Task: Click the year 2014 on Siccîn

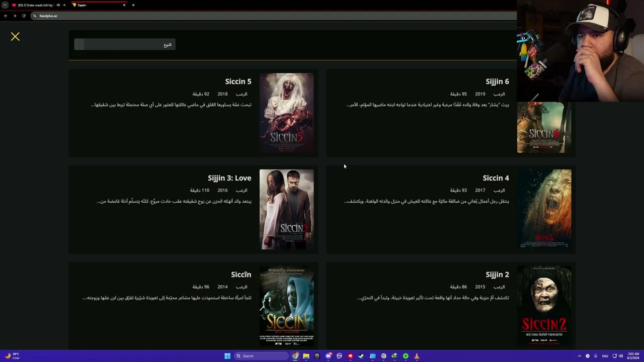Action: (x=222, y=287)
